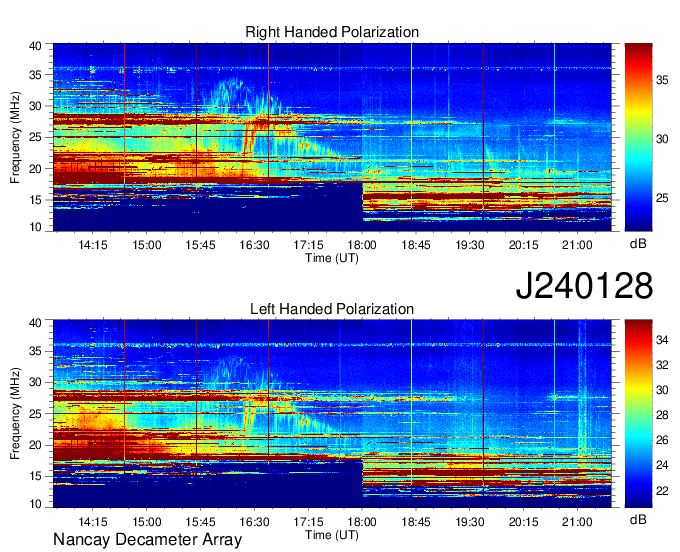The width and height of the screenshot is (680, 552).
Task: Click the 14:15 time tick of Right Handed plot
Action: coord(93,245)
